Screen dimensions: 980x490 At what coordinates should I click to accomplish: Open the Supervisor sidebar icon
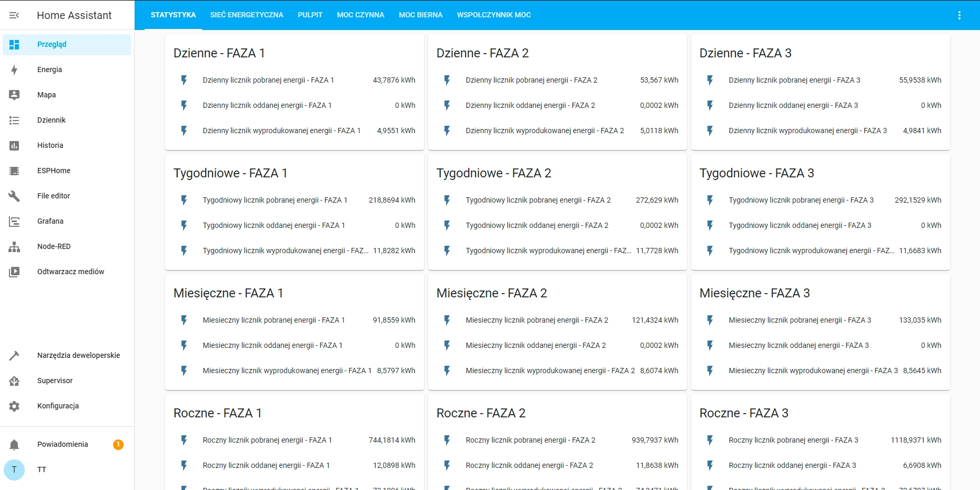(14, 381)
